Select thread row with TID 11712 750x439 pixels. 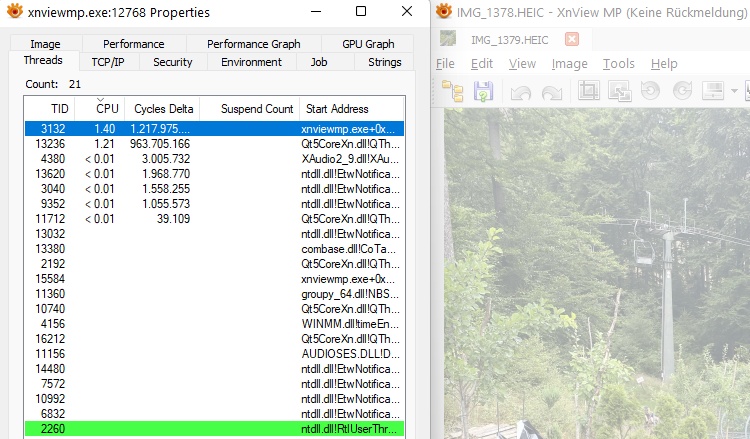tap(214, 219)
